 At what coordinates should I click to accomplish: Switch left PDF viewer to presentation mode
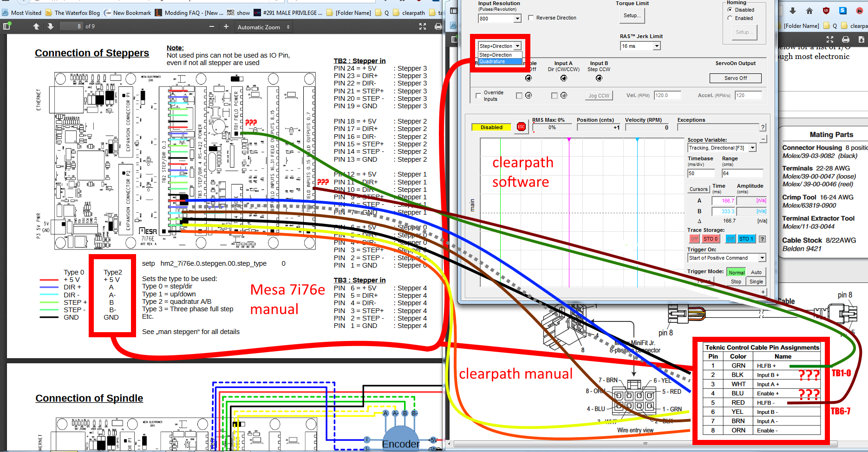click(x=423, y=26)
